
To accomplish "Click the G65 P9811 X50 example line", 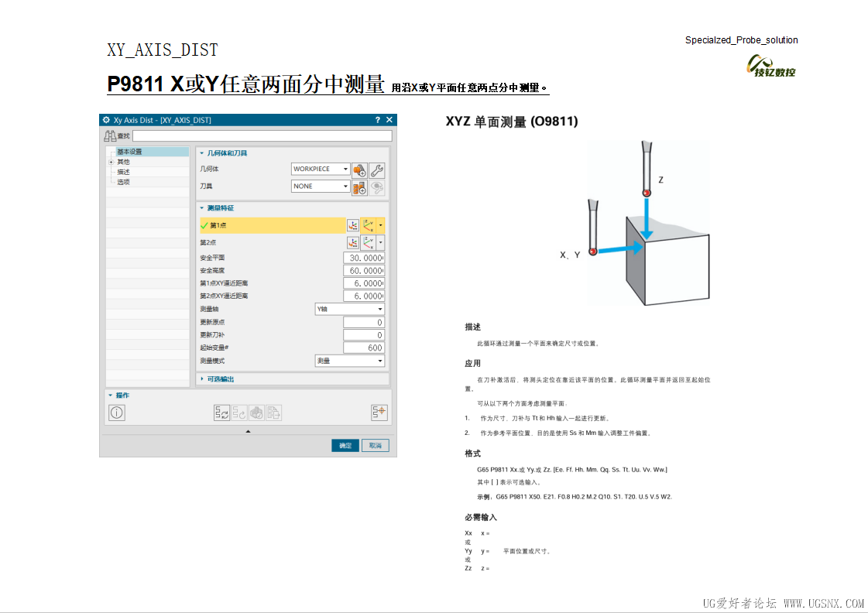I will (574, 497).
